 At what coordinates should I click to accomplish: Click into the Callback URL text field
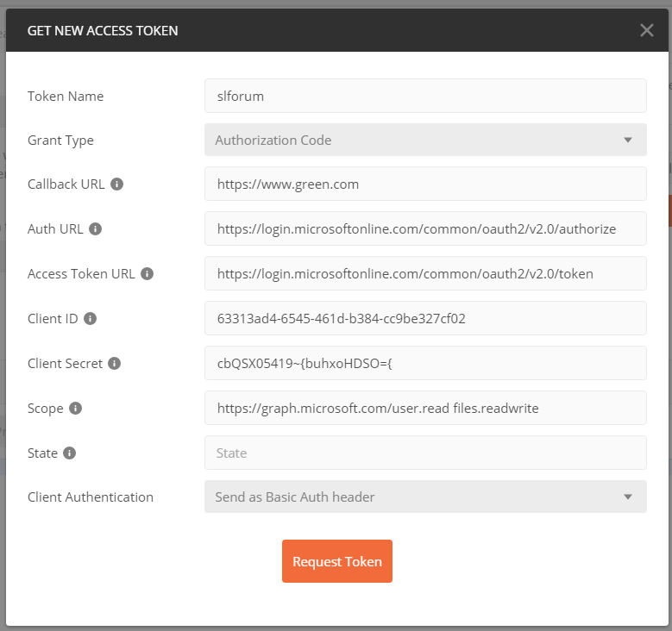tap(425, 184)
